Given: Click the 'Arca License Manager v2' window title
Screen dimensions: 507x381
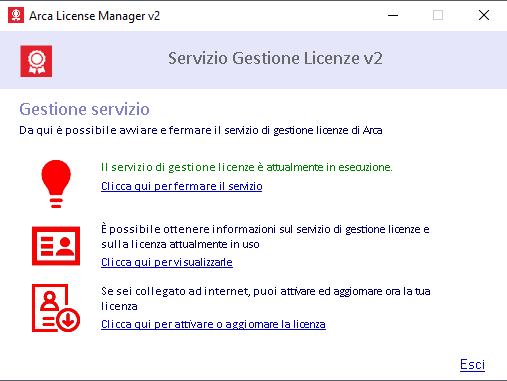Looking at the screenshot, I should click(x=95, y=16).
